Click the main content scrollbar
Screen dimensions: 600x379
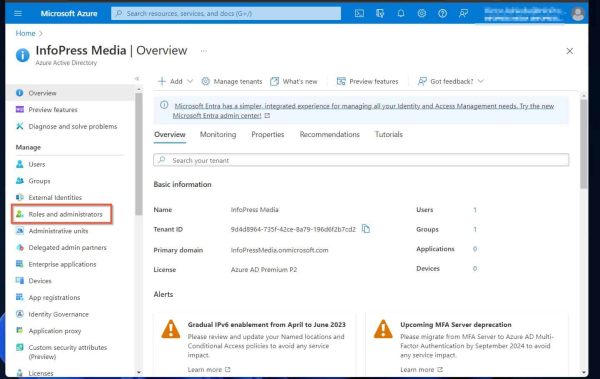click(x=584, y=144)
